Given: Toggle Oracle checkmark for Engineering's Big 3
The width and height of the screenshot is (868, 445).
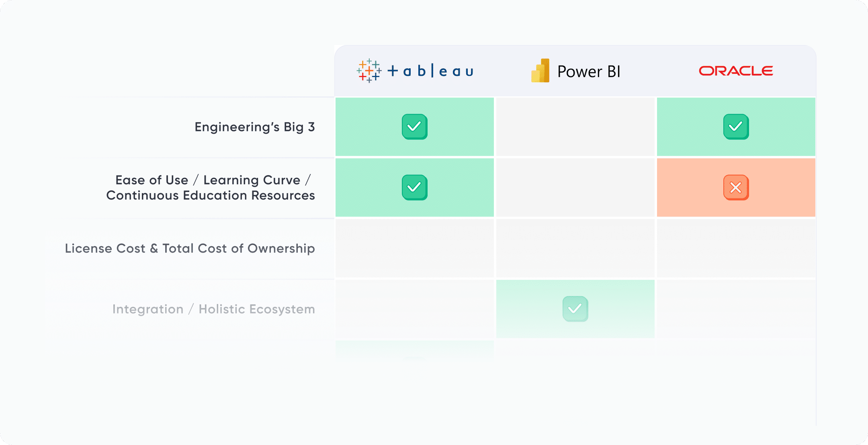Looking at the screenshot, I should coord(736,127).
